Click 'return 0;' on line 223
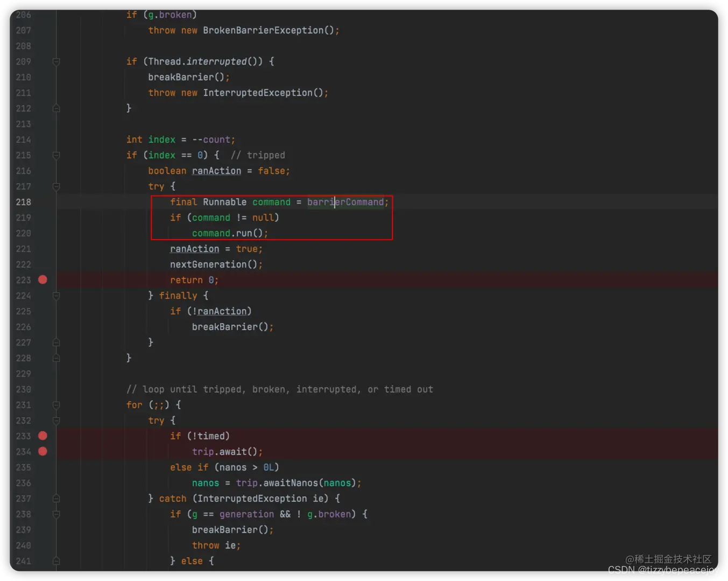728x581 pixels. point(194,280)
